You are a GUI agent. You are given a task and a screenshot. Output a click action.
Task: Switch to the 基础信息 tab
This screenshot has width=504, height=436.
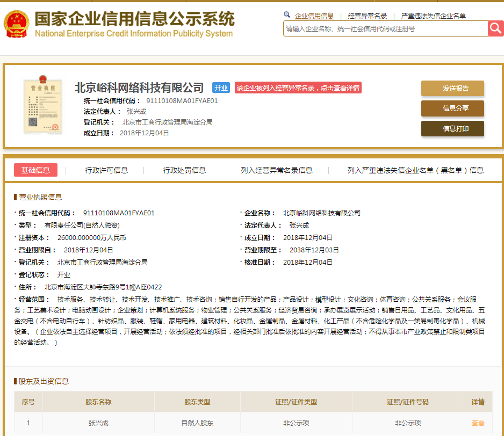pyautogui.click(x=35, y=170)
